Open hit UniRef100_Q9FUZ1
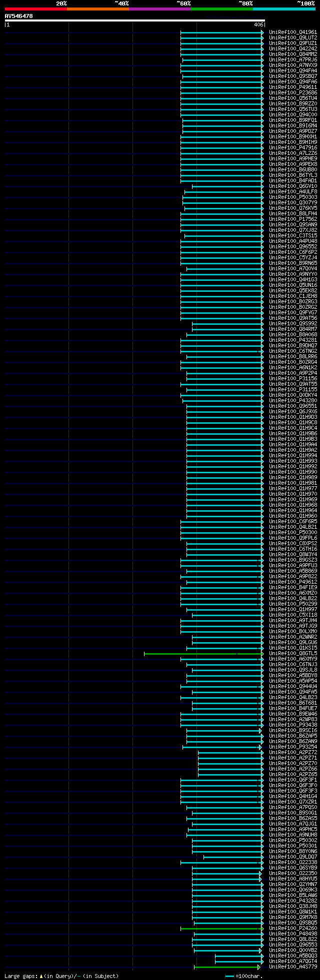 point(293,43)
